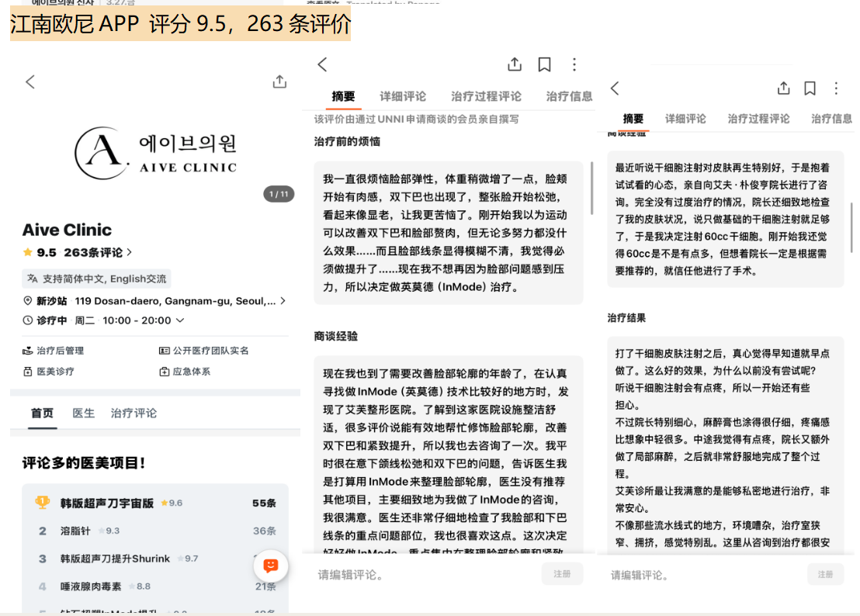Go back from the Aive Clinic profile page
The height and width of the screenshot is (616, 860).
(30, 82)
